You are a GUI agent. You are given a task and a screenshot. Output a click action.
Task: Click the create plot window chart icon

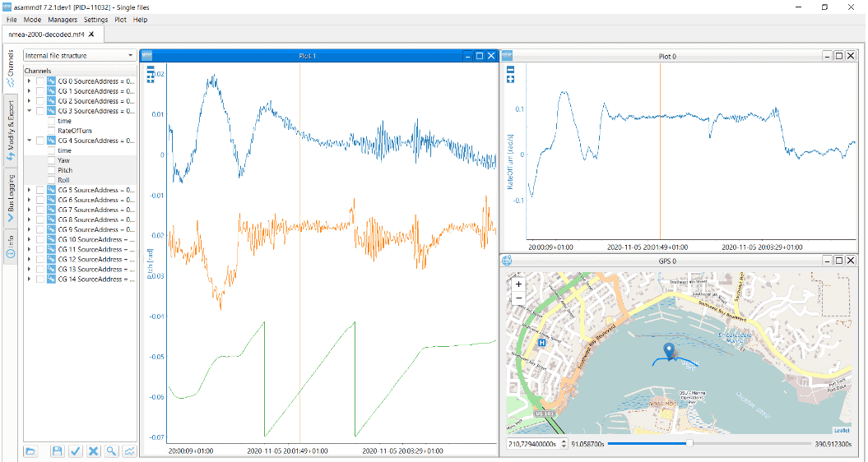coord(129,451)
